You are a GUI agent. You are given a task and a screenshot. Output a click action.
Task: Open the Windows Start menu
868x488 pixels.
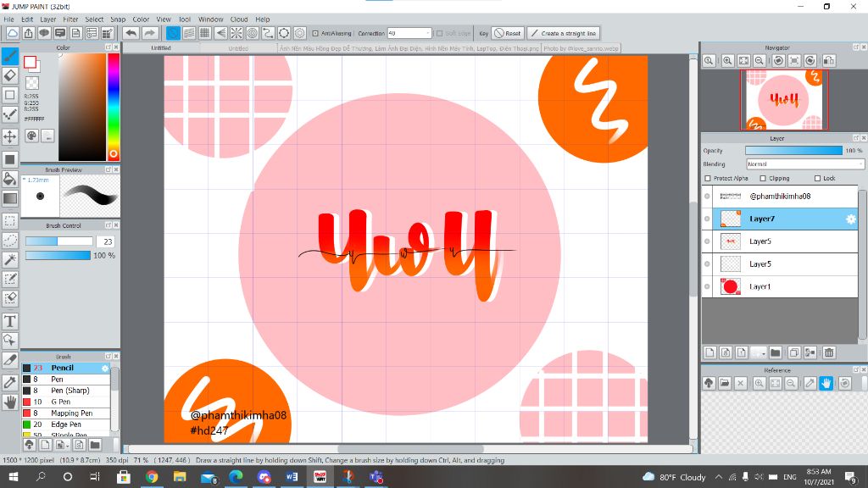point(14,476)
